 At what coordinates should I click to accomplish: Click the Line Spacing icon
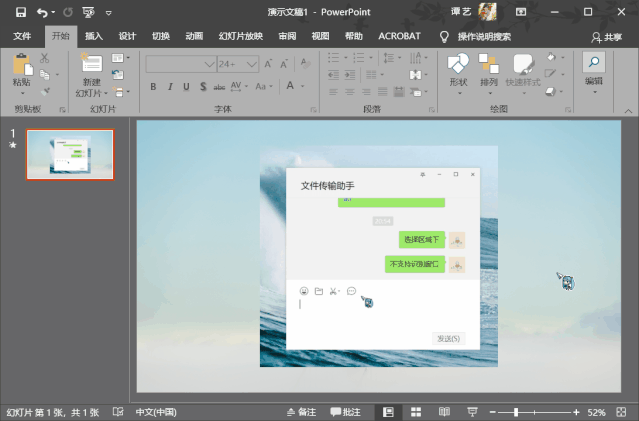[388, 57]
